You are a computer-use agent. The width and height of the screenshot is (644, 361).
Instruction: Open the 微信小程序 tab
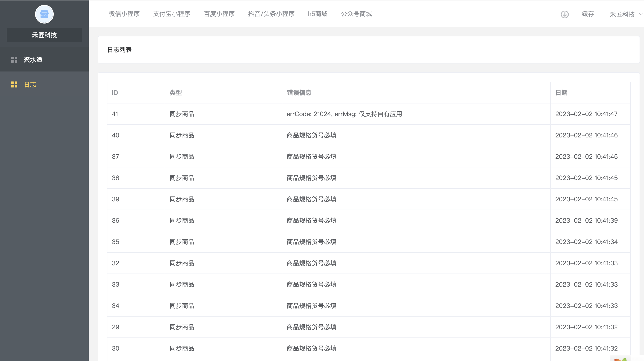[x=124, y=14]
